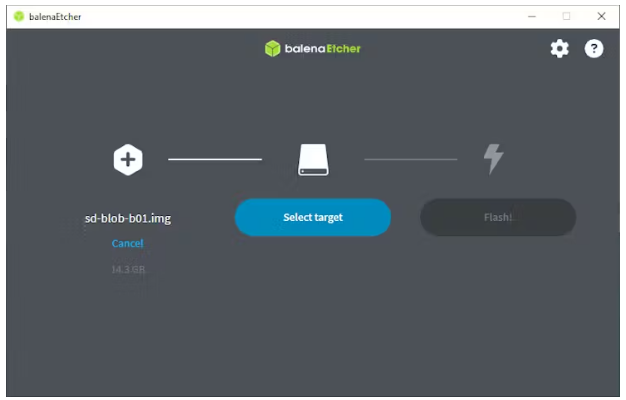Click the line between drive and flash steps

point(410,159)
